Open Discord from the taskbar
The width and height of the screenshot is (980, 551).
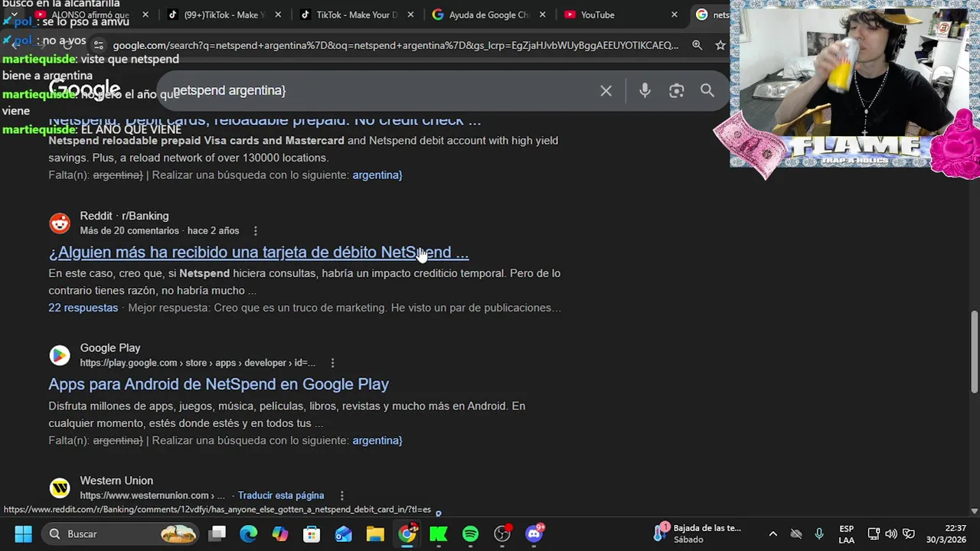coord(534,533)
